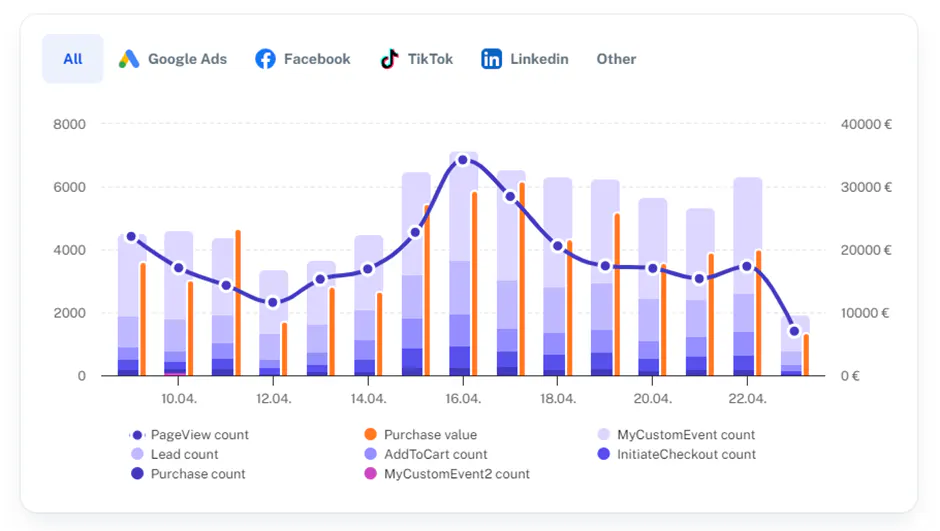
Task: Toggle PageView count legend series
Action: click(188, 435)
